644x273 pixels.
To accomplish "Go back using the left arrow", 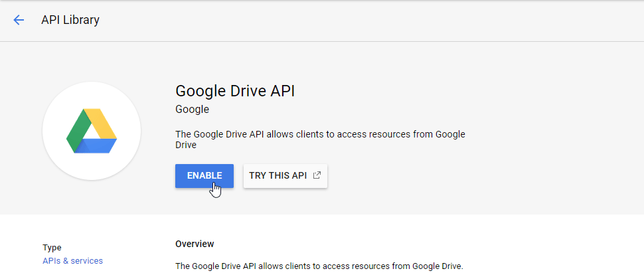I will 19,20.
